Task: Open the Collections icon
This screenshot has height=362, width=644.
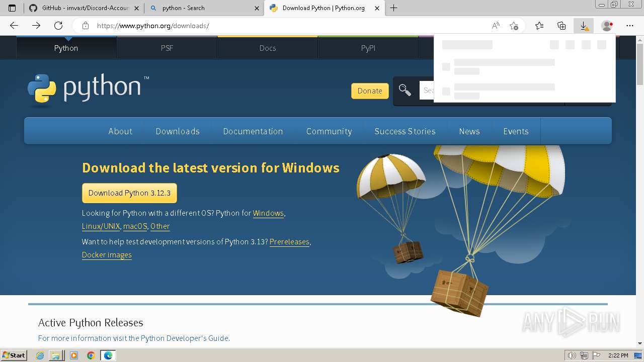Action: pyautogui.click(x=561, y=26)
